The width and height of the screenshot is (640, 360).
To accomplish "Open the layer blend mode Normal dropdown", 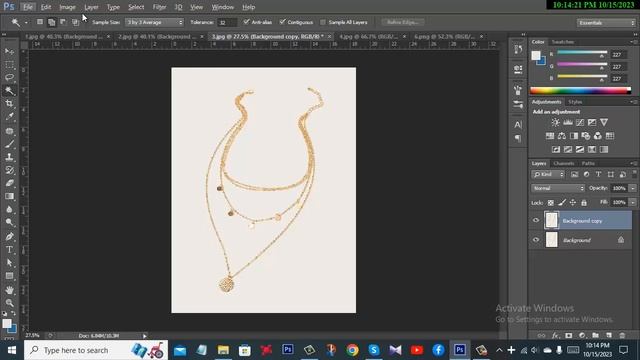I will pos(558,188).
